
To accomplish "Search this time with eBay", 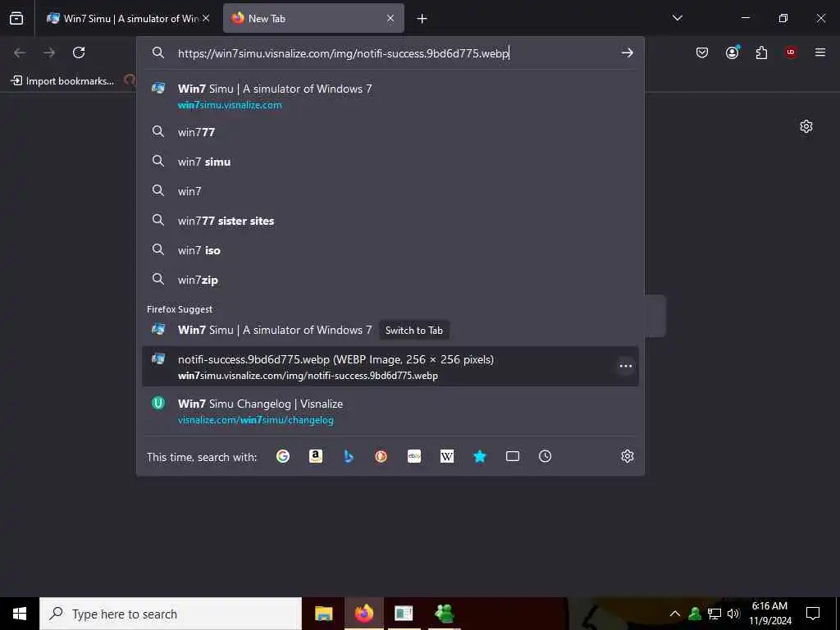I will click(x=414, y=456).
